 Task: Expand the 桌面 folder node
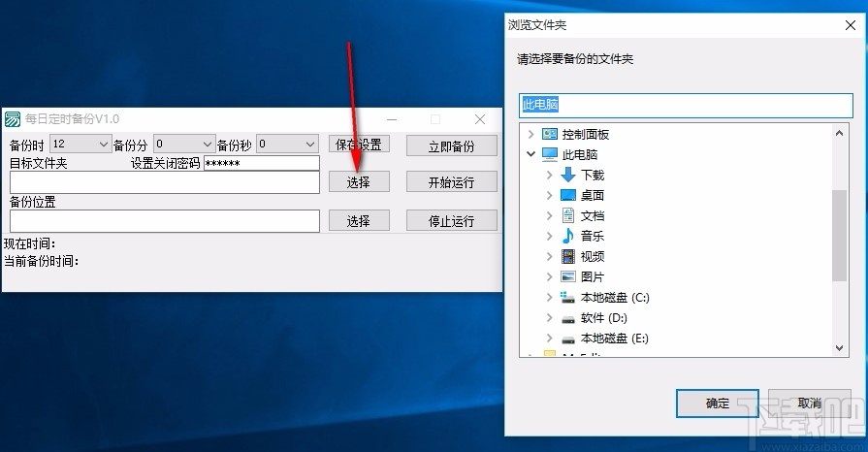tap(549, 195)
